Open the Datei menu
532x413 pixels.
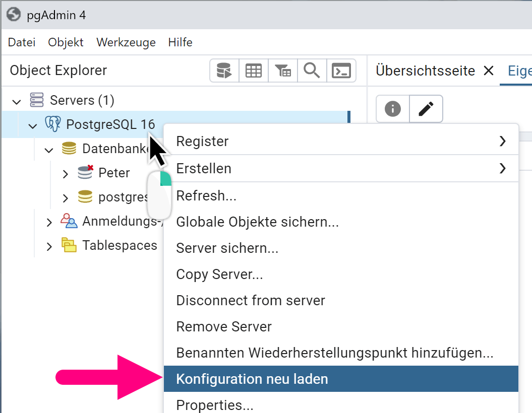22,42
